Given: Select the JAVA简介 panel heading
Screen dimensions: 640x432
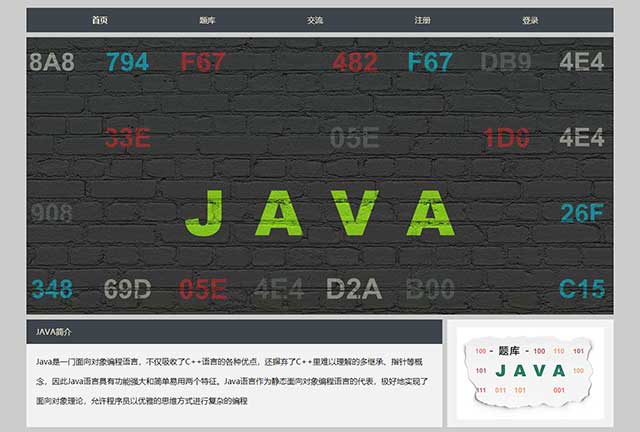Looking at the screenshot, I should pos(54,331).
